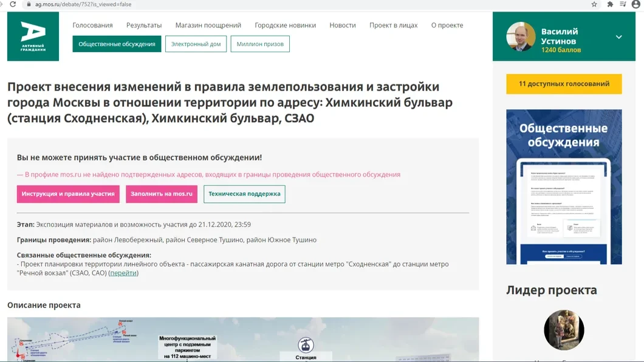
Task: Click Василий Устинов profile photo
Action: (x=521, y=37)
